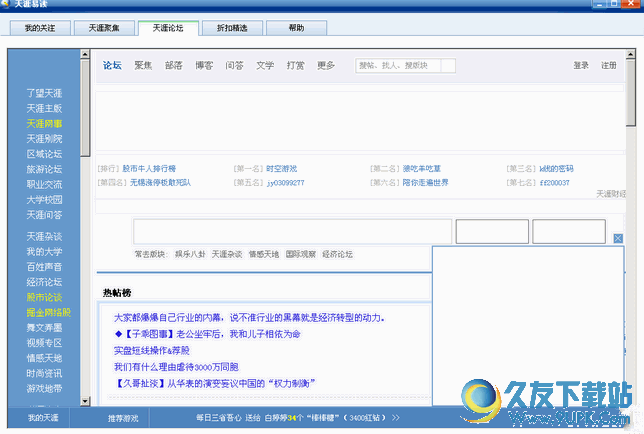
Task: Open hot post 大家都爆爆自己行业的内幕
Action: (x=249, y=317)
